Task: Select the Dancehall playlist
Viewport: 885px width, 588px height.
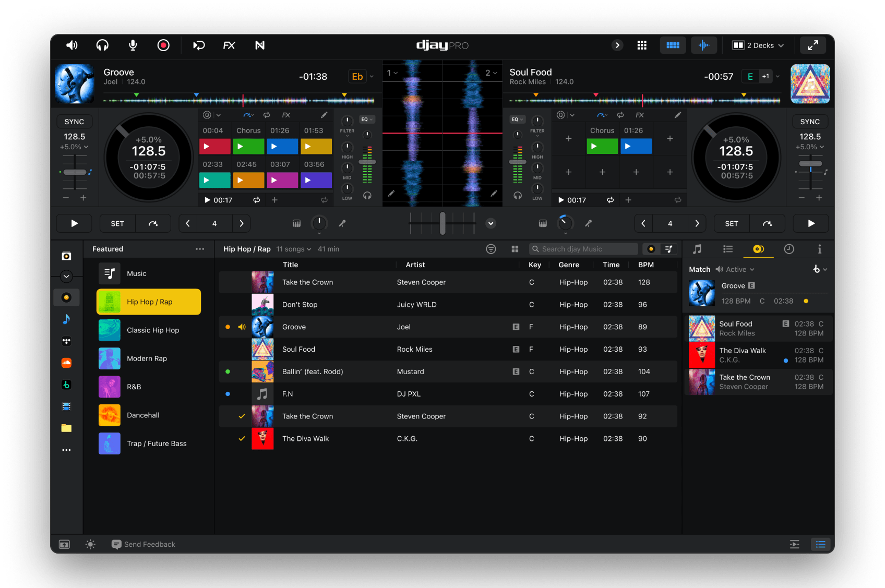Action: 149,415
